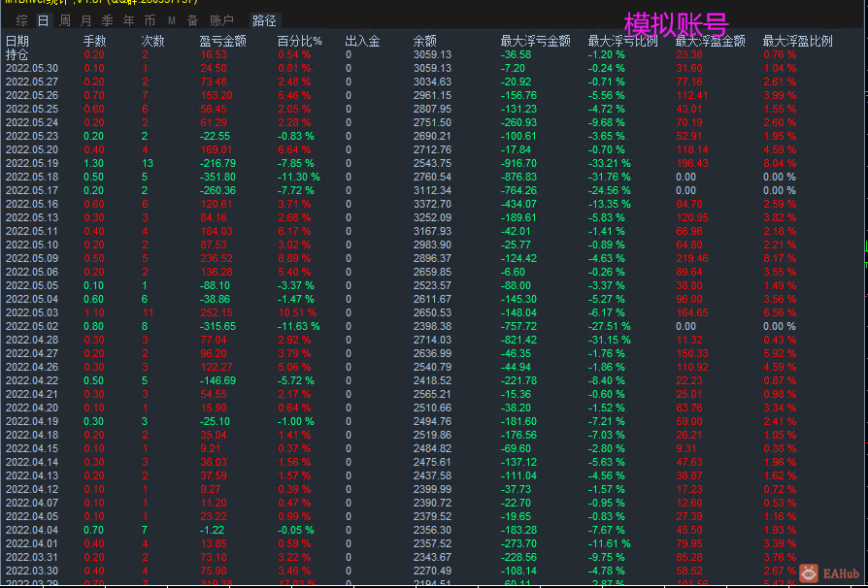Open the 季 quarterly tab

tap(108, 20)
